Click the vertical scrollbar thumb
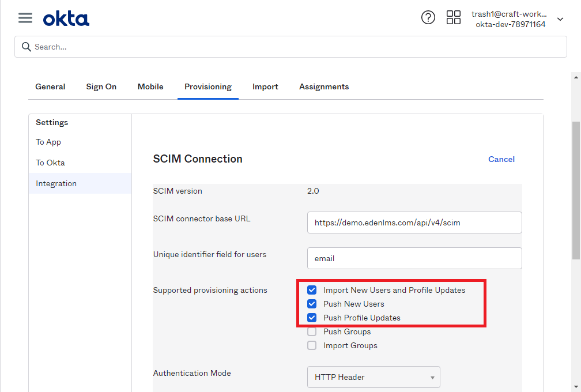 point(576,191)
